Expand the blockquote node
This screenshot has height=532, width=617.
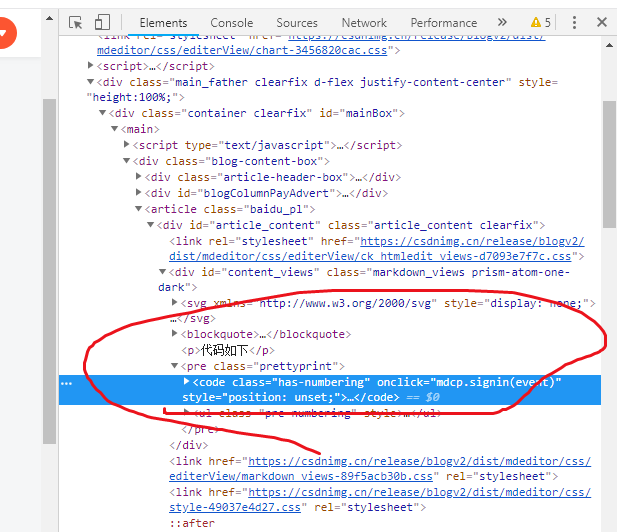coord(175,333)
